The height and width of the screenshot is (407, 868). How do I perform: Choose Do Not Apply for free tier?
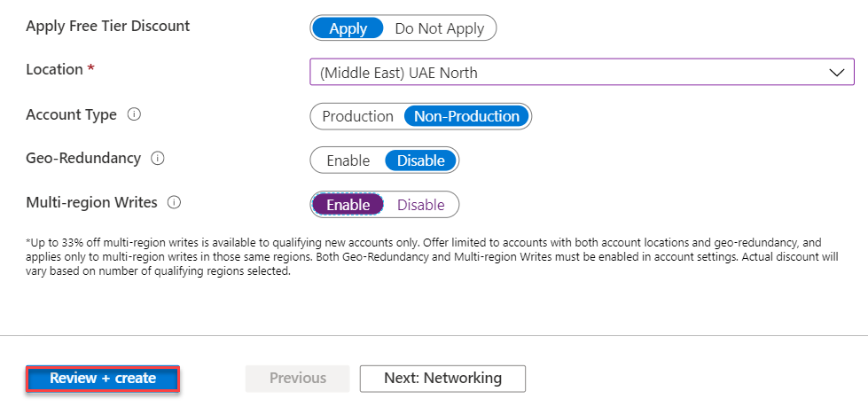point(439,28)
